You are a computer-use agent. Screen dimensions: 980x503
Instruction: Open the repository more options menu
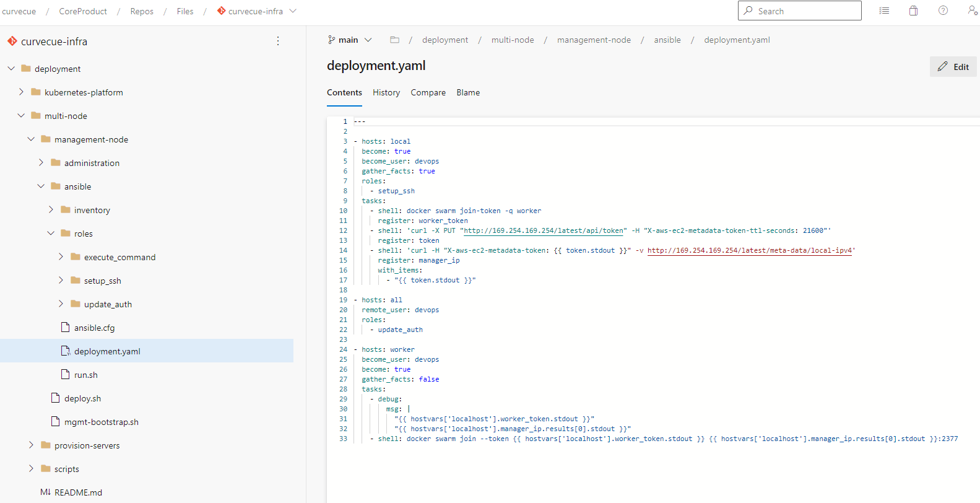[x=278, y=41]
